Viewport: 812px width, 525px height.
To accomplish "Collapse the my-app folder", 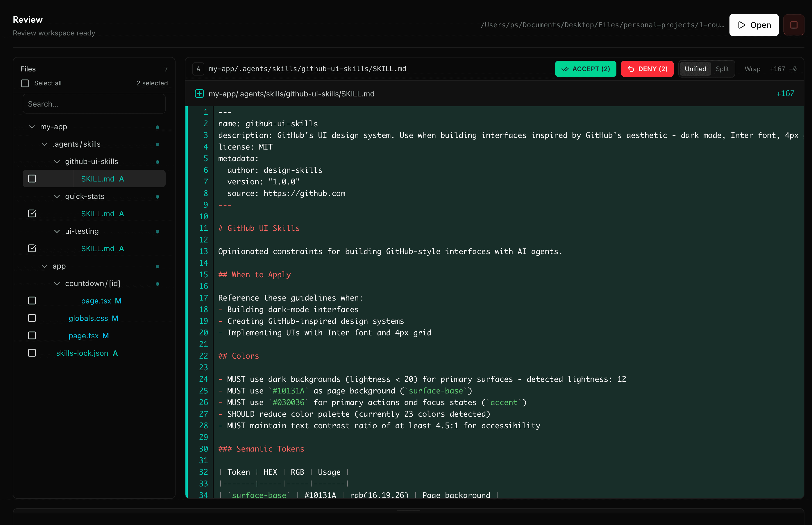I will [x=32, y=127].
